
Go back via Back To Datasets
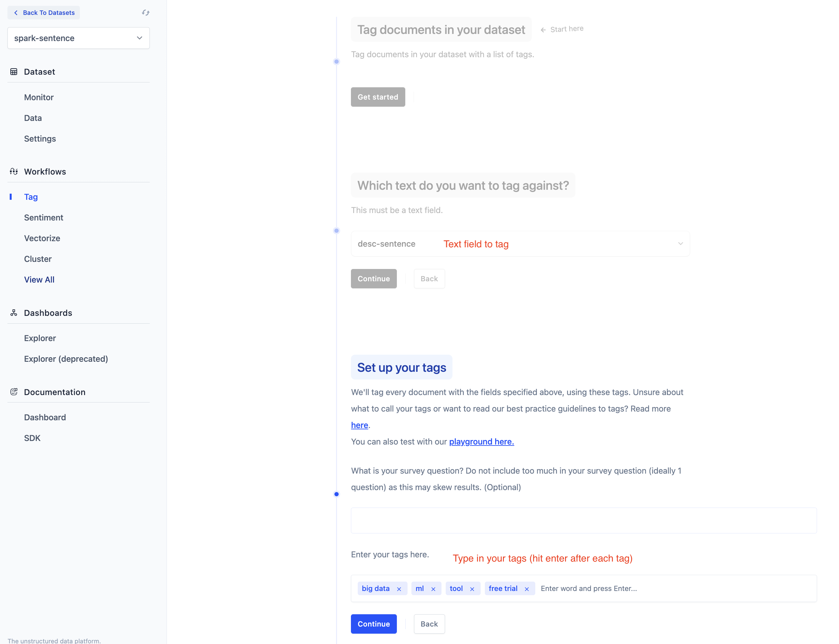tap(44, 13)
